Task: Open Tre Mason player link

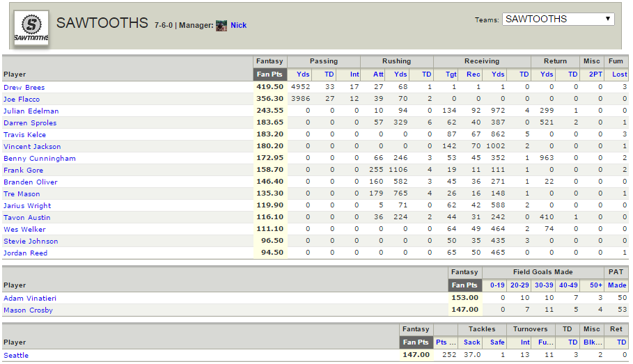Action: pyautogui.click(x=22, y=193)
